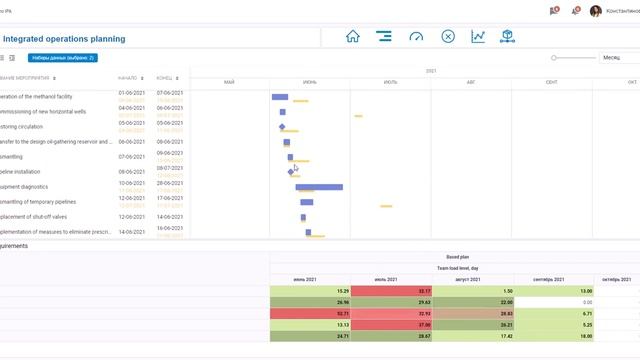Select the methanol facility activity row
The width and height of the screenshot is (640, 360).
[94, 97]
